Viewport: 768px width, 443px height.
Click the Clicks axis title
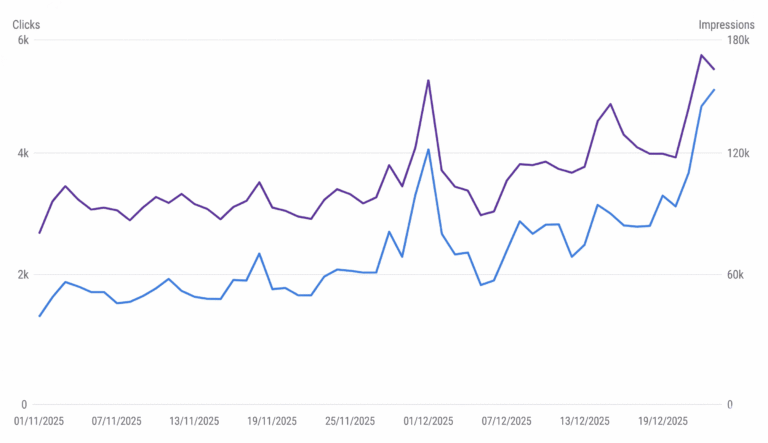tap(26, 23)
